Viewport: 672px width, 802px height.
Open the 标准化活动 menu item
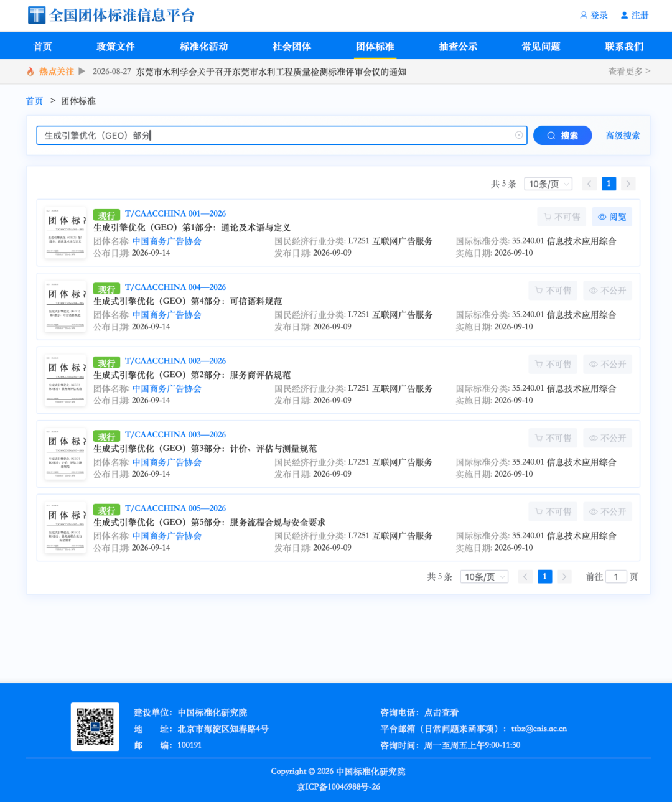coord(204,47)
